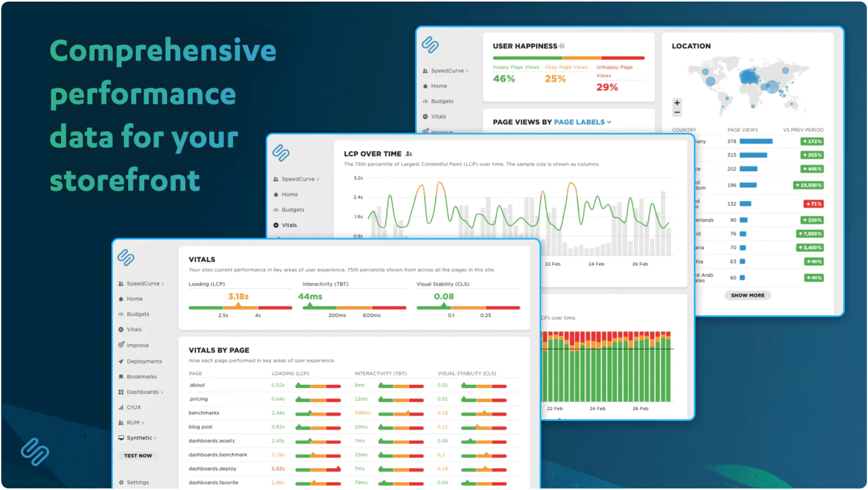The height and width of the screenshot is (490, 868).
Task: Click the CrUX bar chart icon
Action: pos(121,408)
